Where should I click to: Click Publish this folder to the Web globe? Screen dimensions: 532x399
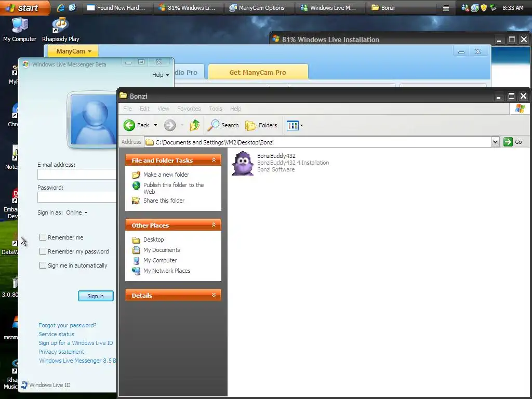(x=136, y=185)
